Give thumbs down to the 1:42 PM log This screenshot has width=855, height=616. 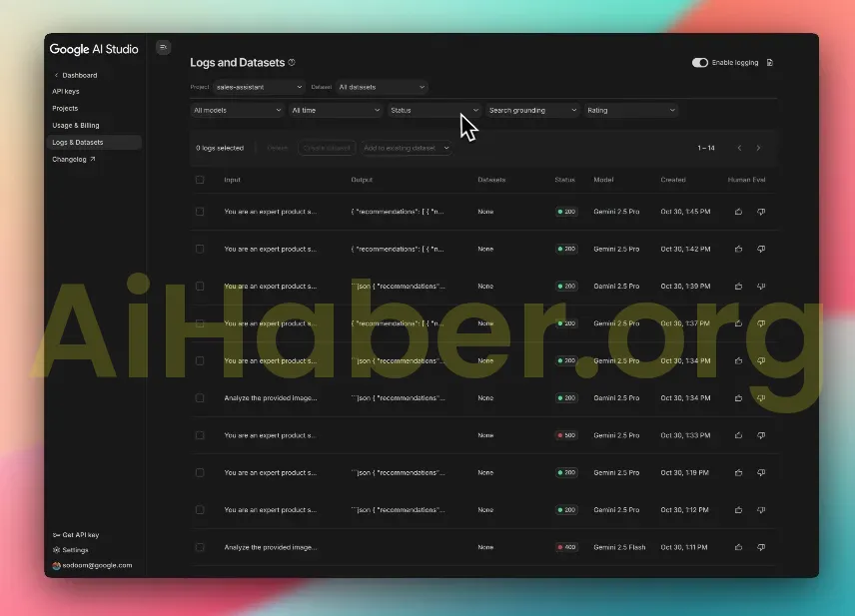coord(761,249)
